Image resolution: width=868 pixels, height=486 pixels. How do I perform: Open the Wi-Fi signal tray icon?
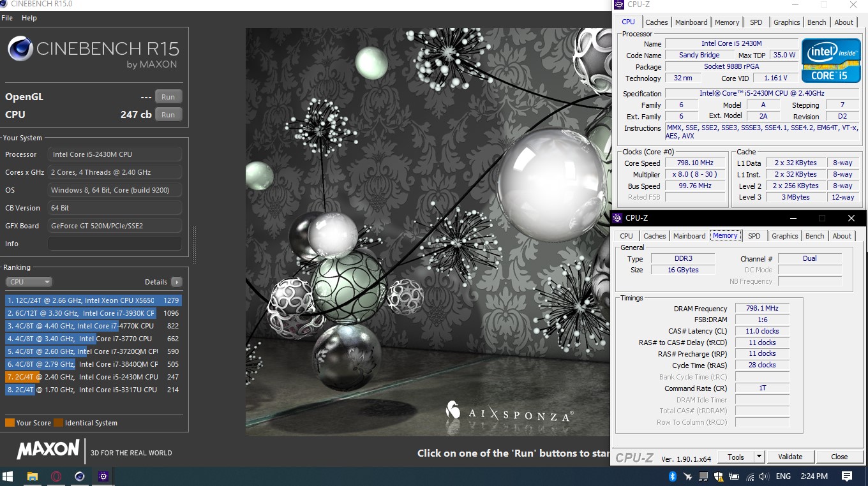[750, 476]
